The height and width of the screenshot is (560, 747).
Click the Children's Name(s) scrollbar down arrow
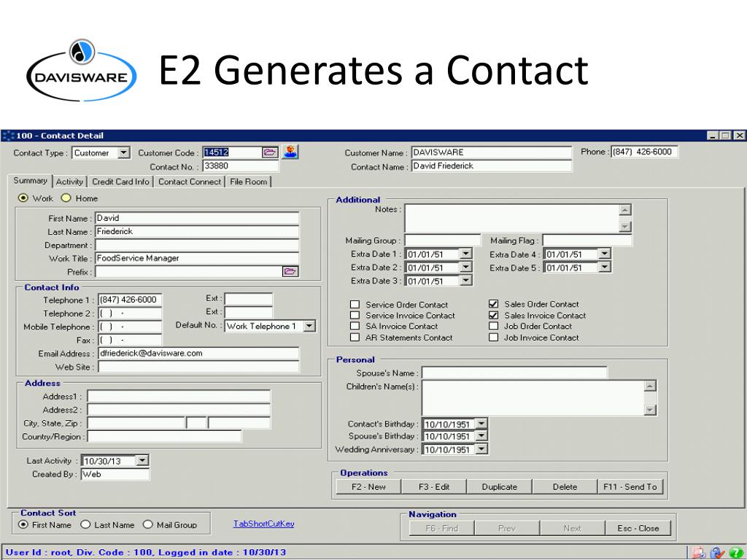(x=650, y=410)
